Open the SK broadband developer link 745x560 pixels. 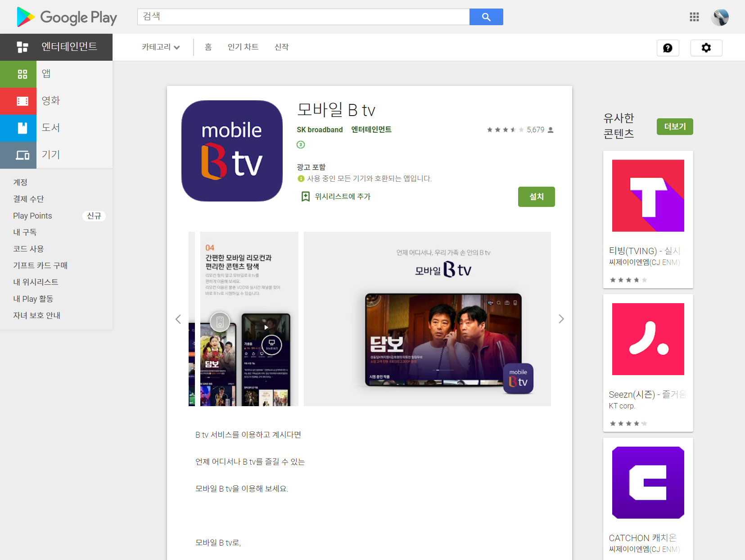(x=320, y=130)
